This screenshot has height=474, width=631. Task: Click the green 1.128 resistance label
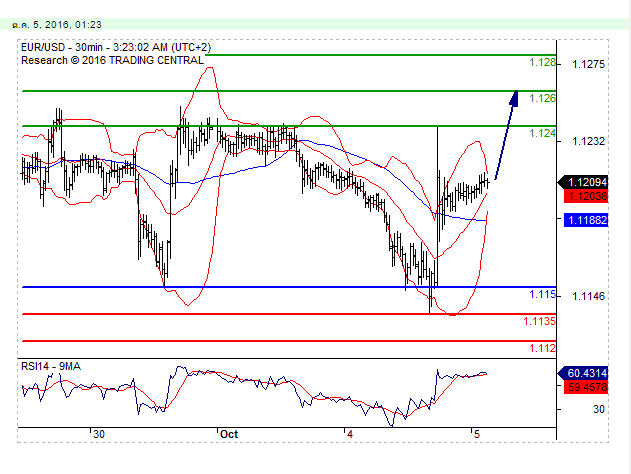coord(542,63)
